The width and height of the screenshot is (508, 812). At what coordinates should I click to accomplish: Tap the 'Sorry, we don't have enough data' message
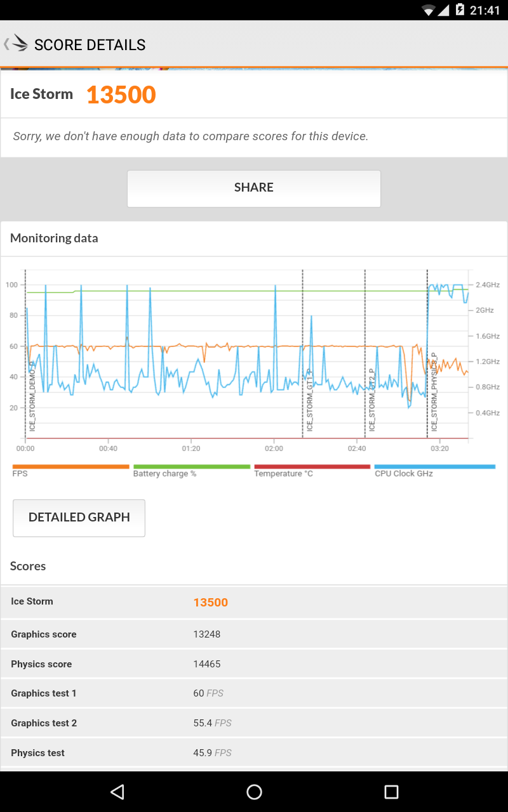point(190,136)
